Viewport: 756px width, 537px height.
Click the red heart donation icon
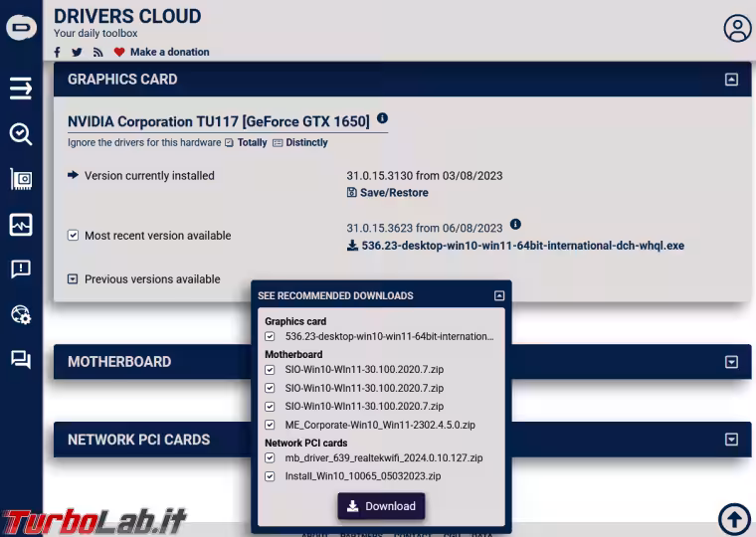click(x=119, y=52)
